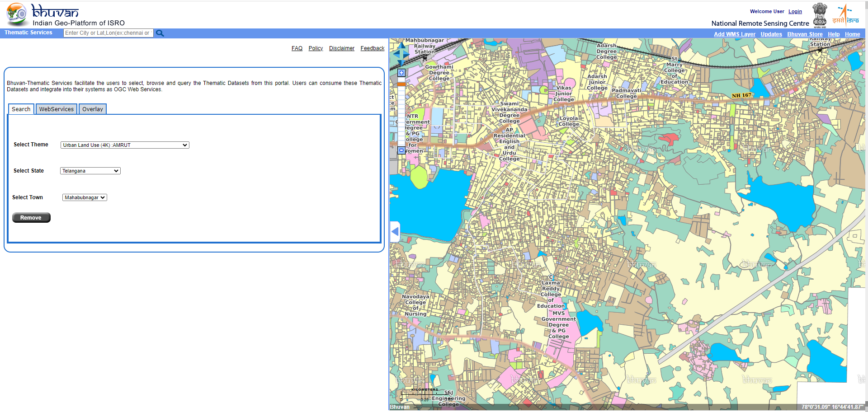
Task: Click the search magnifier icon
Action: (x=160, y=33)
